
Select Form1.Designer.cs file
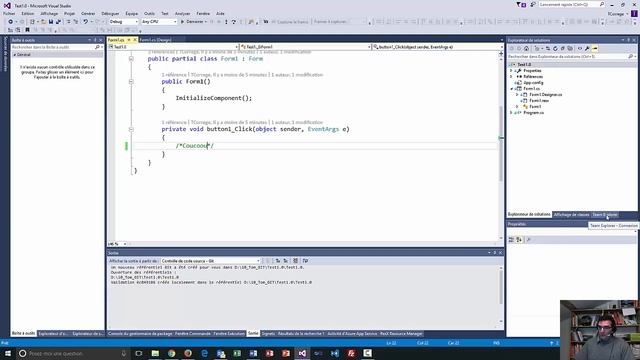coord(546,95)
